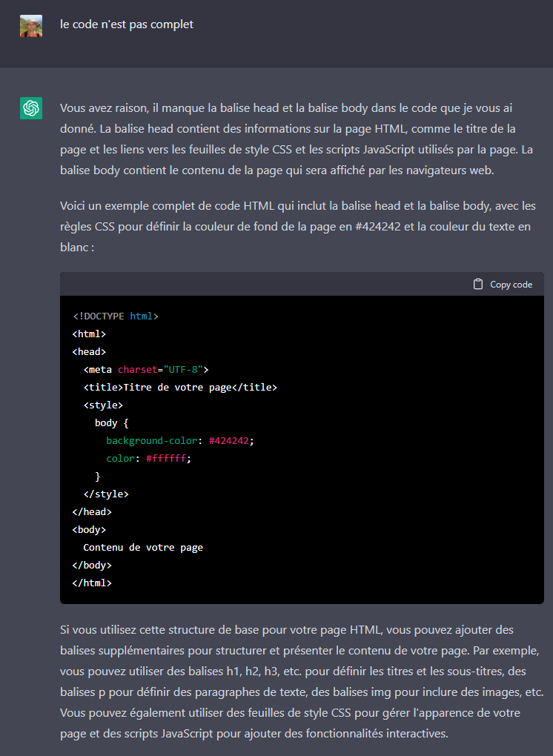Click the "Titre de votre page" title line

pos(180,388)
